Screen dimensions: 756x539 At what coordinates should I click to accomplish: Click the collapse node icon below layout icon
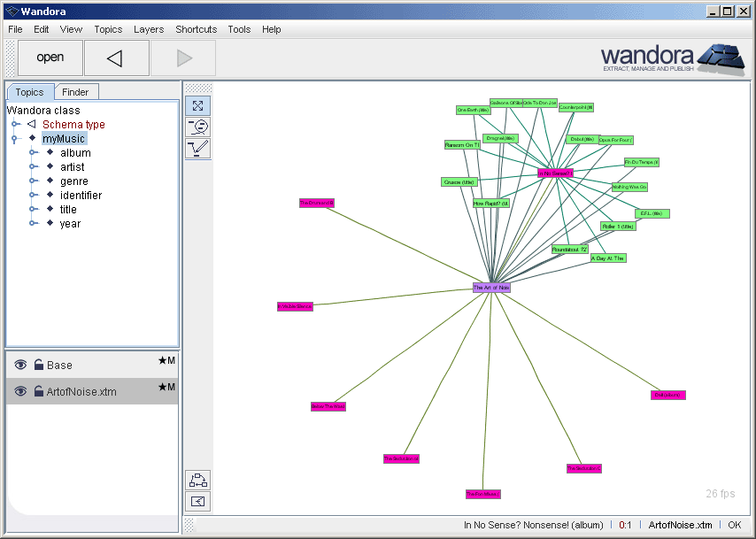pyautogui.click(x=197, y=501)
